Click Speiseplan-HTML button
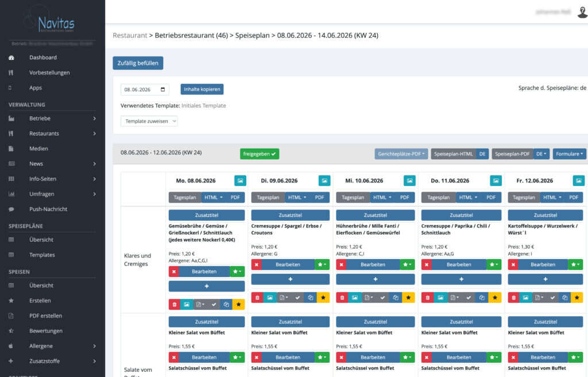This screenshot has width=588, height=377. (454, 154)
